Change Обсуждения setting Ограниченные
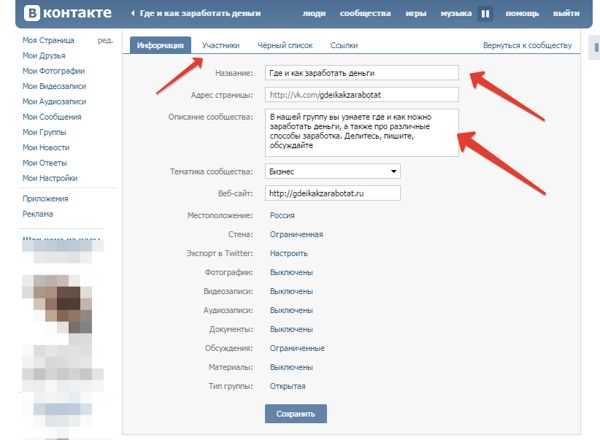 [297, 348]
